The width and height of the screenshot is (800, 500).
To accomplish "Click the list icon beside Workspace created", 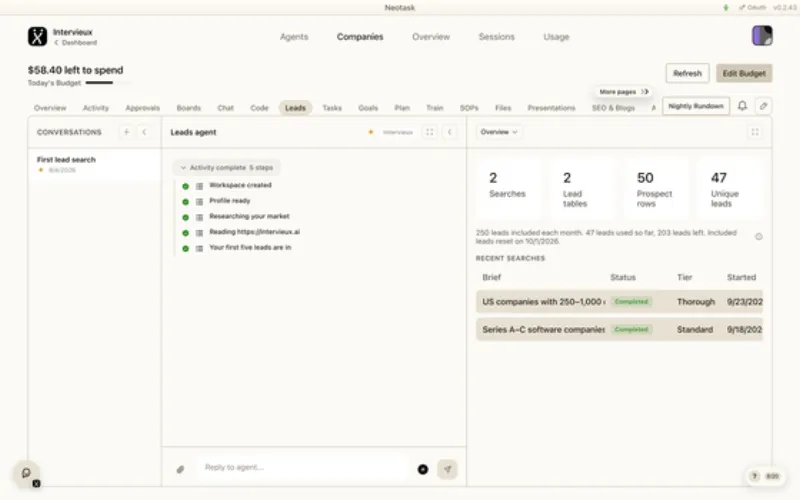I will (199, 186).
